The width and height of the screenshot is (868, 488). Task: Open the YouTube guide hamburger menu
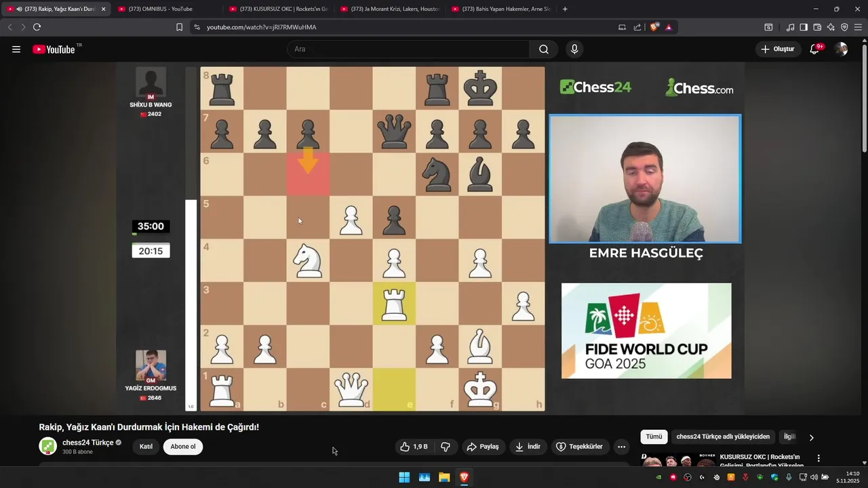16,49
